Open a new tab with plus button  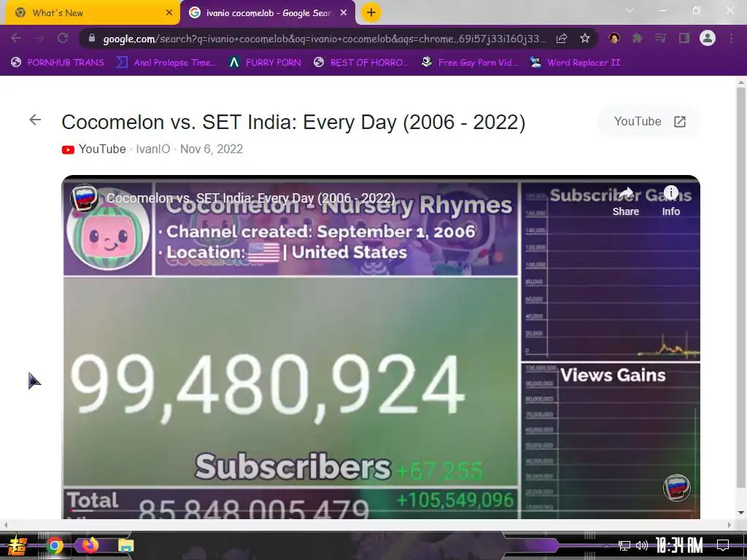(371, 12)
